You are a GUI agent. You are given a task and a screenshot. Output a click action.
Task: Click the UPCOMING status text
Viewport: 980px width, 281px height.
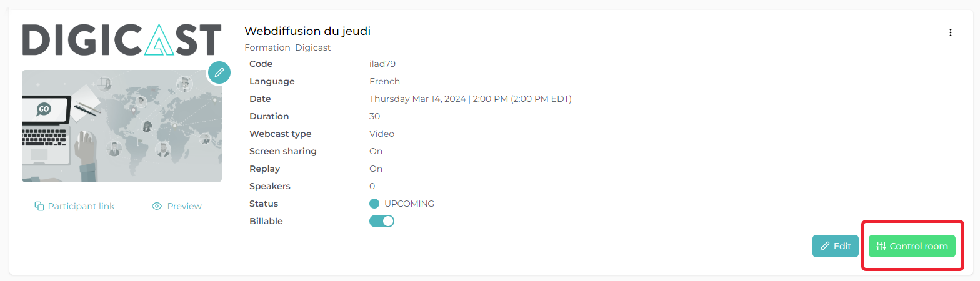pos(409,204)
